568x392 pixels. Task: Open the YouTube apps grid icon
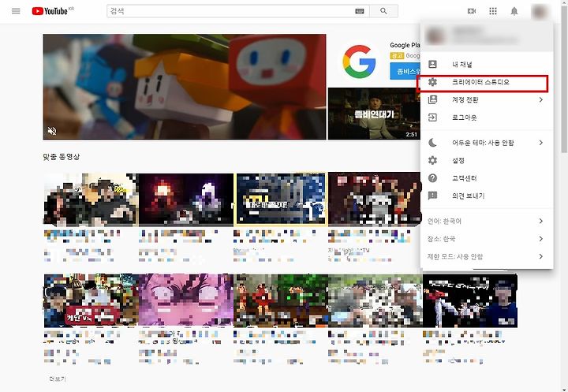pos(493,11)
